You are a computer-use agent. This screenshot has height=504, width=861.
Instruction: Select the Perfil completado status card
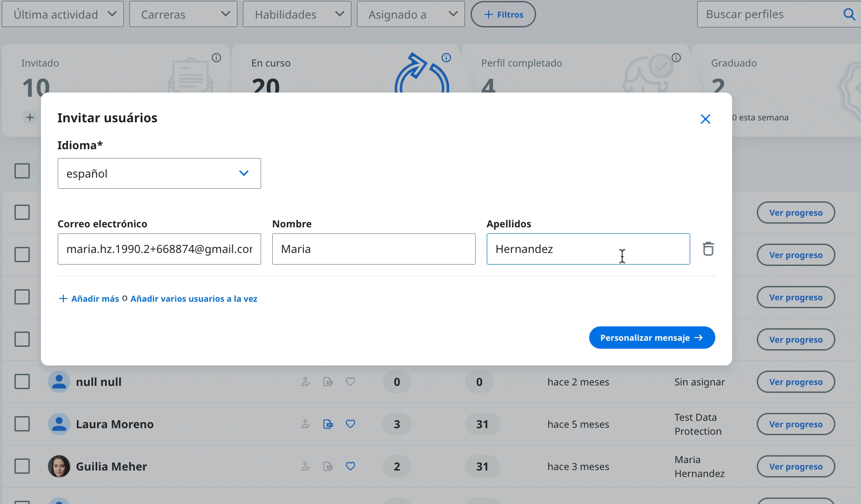[575, 69]
